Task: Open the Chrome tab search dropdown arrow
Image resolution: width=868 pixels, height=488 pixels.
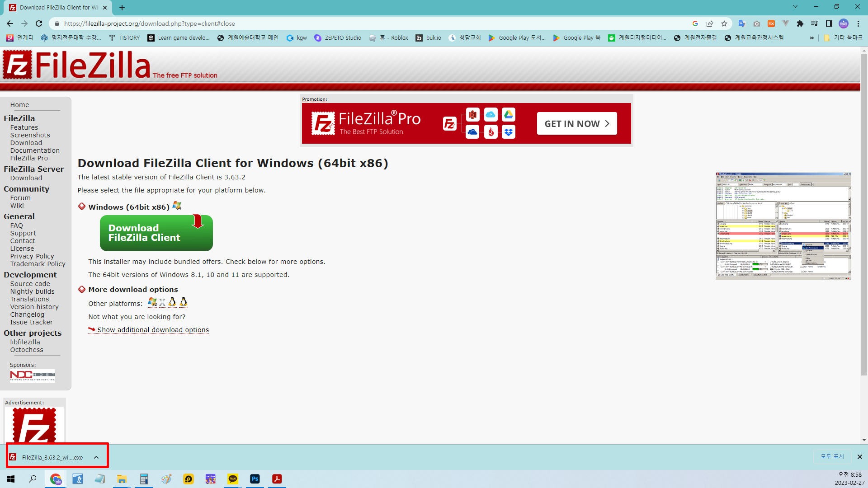Action: (x=795, y=7)
